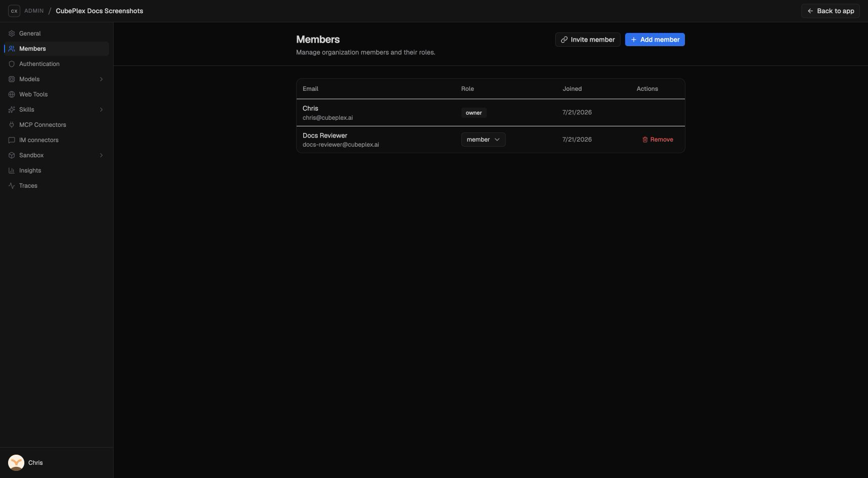This screenshot has height=478, width=868.
Task: Navigate to IM connectors
Action: 56,140
